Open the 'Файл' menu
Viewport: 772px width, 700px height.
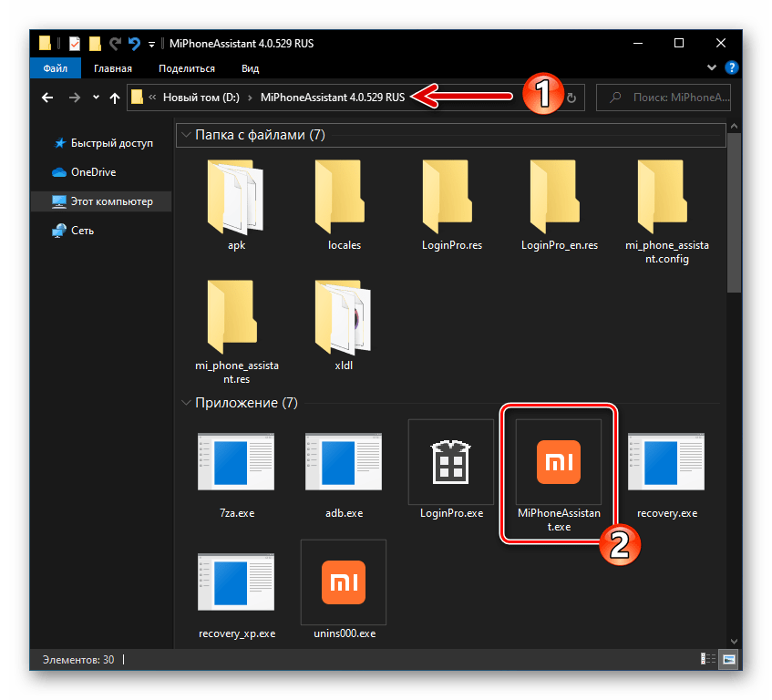[x=56, y=68]
